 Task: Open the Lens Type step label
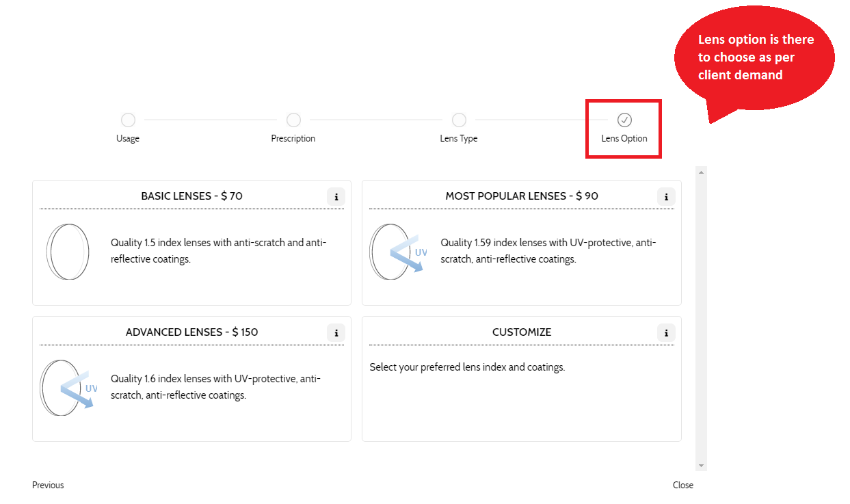(x=459, y=138)
